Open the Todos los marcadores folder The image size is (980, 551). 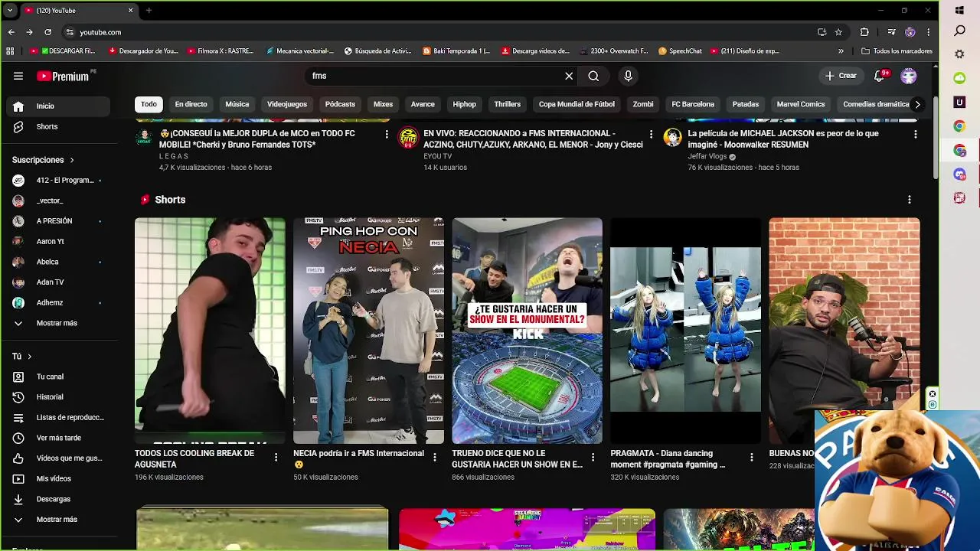tap(897, 51)
